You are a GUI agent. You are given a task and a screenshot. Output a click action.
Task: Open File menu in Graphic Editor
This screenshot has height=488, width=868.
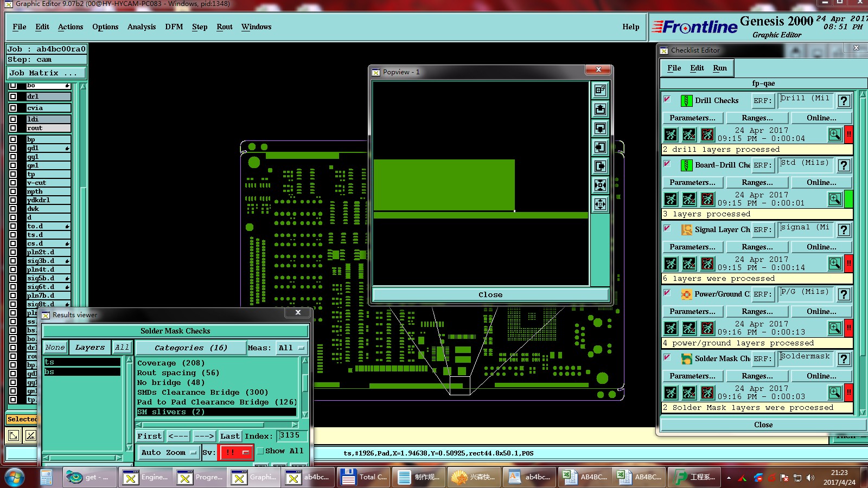click(20, 27)
